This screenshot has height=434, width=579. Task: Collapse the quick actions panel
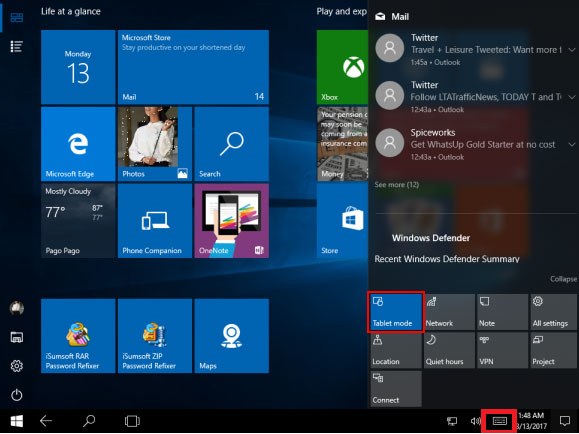(x=563, y=279)
